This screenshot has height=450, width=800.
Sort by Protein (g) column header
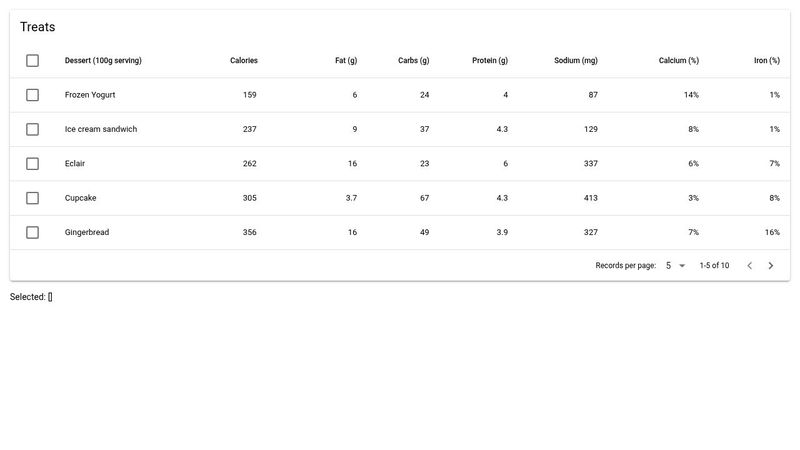pos(490,61)
